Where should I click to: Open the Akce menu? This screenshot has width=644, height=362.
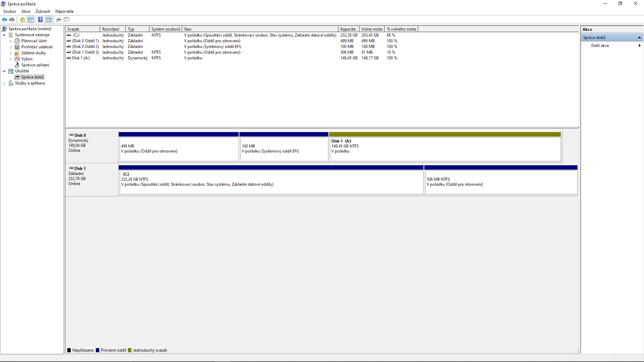[x=26, y=11]
